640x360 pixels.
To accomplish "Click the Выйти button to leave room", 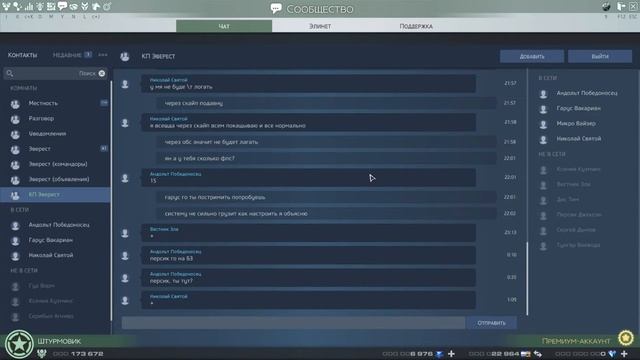I will (x=600, y=56).
